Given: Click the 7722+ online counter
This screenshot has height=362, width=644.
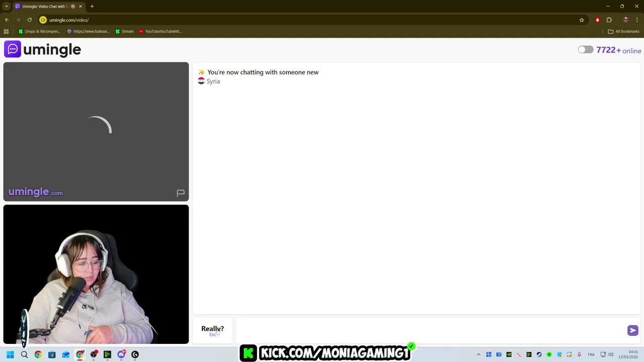Looking at the screenshot, I should click(x=618, y=50).
